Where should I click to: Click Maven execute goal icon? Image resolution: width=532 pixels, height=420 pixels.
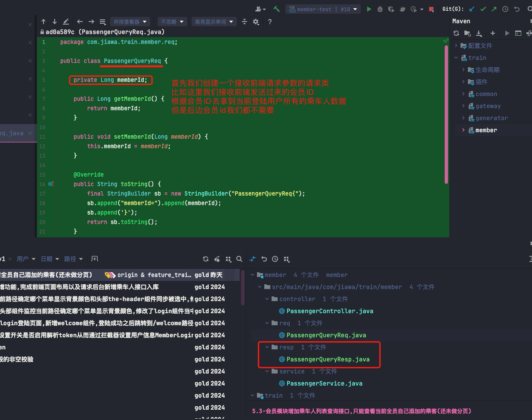(518, 33)
